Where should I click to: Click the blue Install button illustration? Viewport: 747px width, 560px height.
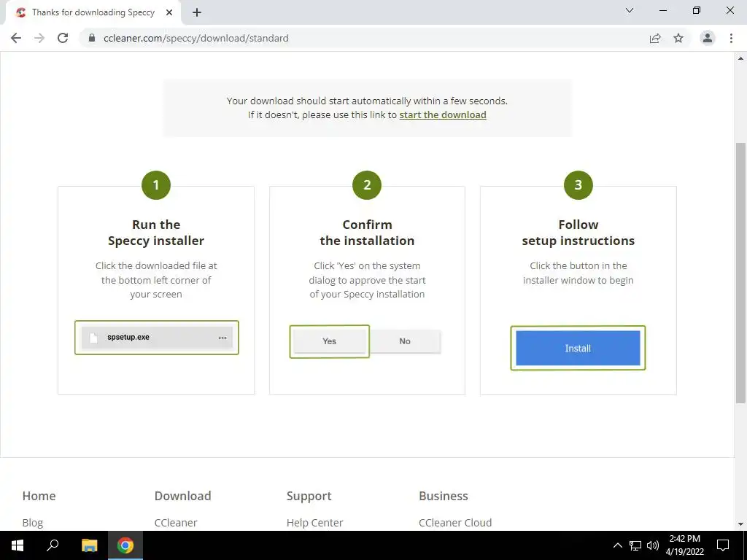tap(578, 348)
